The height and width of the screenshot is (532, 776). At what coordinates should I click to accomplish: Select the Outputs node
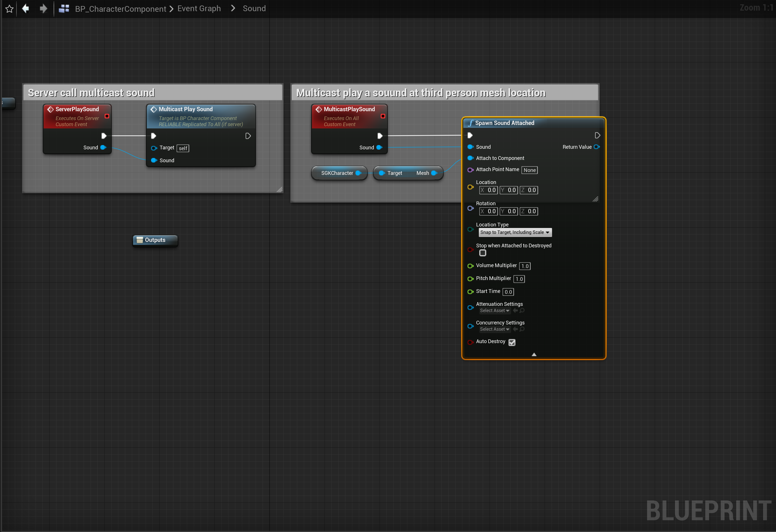[155, 240]
